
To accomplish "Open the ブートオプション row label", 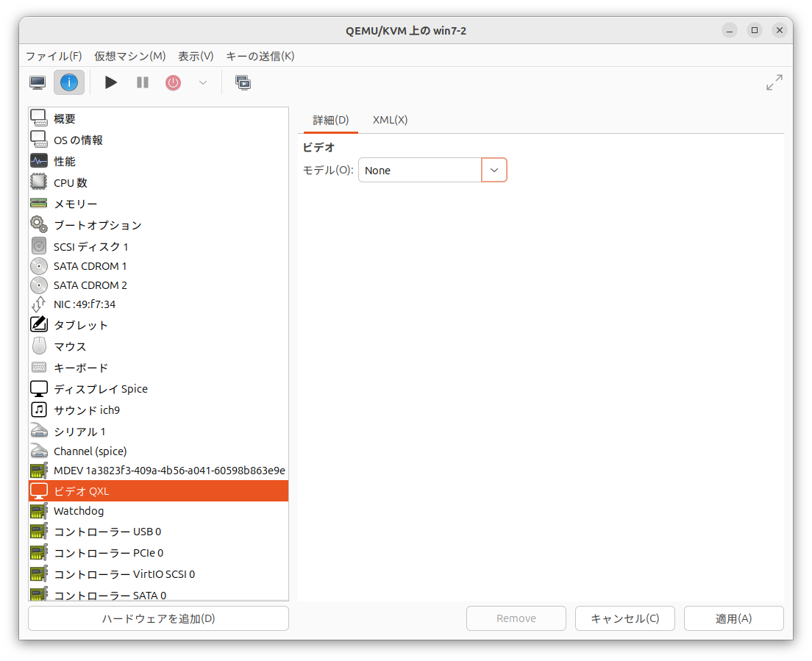I will [x=98, y=225].
